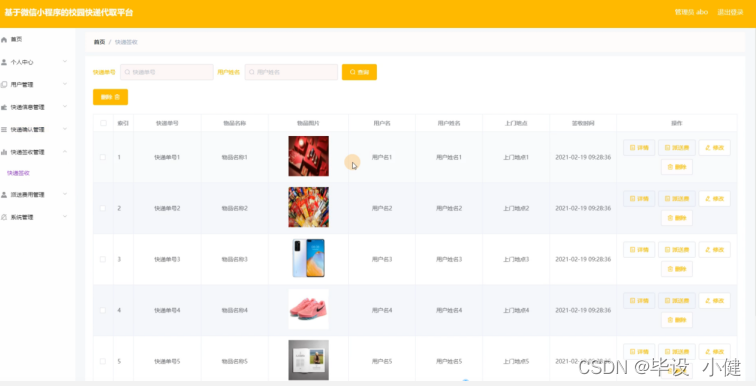The width and height of the screenshot is (756, 386).
Task: Check the checkbox for row 1
Action: tap(103, 157)
